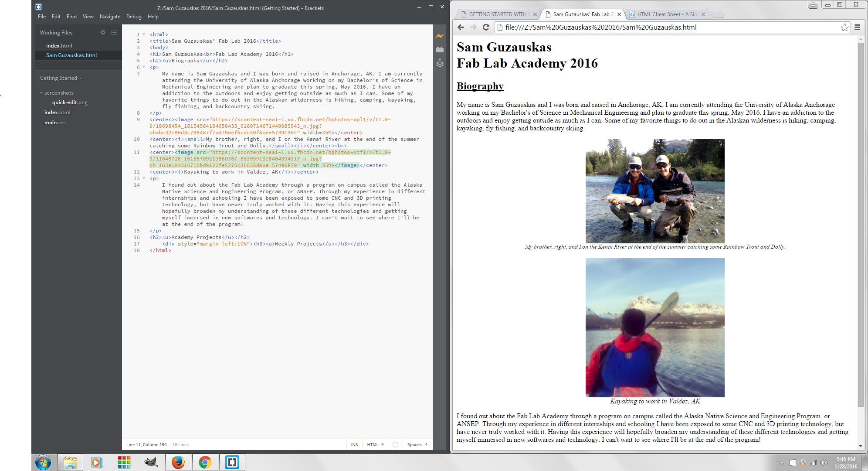Collapse the code fold arrow on line 13
The image size is (868, 471).
click(x=144, y=178)
